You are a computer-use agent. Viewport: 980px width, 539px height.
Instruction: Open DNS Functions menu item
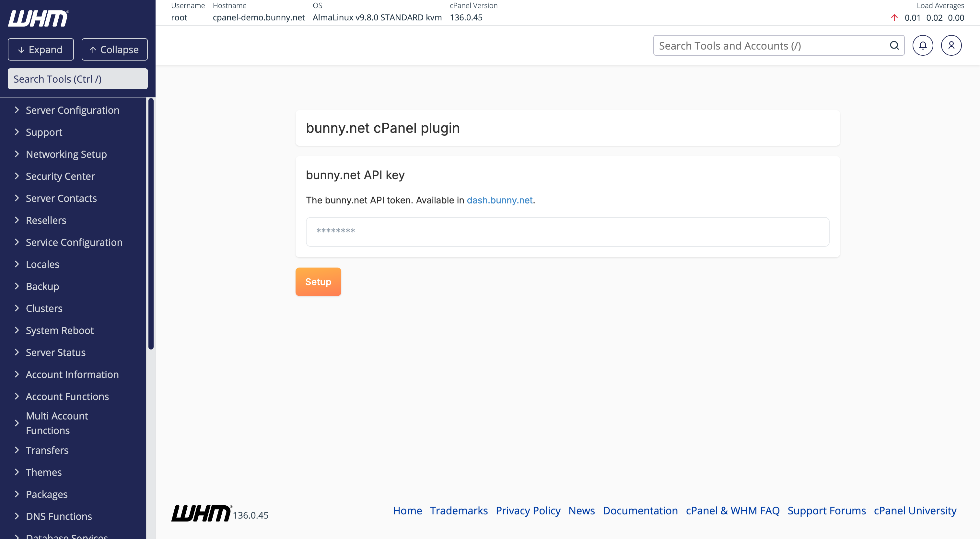point(59,516)
